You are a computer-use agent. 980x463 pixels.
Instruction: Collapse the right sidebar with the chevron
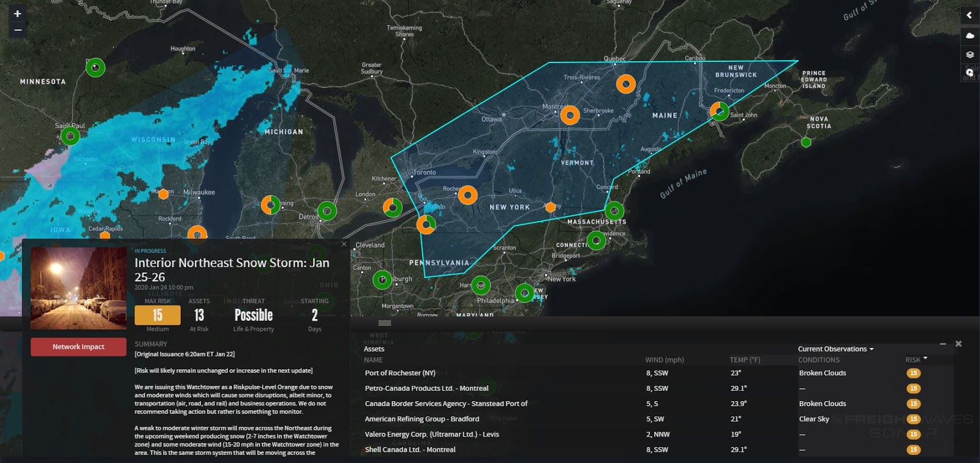coord(970,15)
